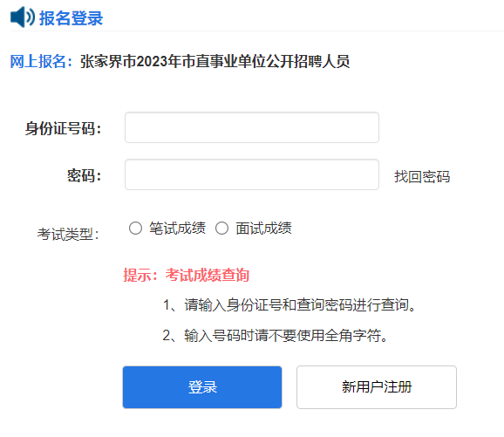Select the 面试成绩 radio button

pos(221,229)
